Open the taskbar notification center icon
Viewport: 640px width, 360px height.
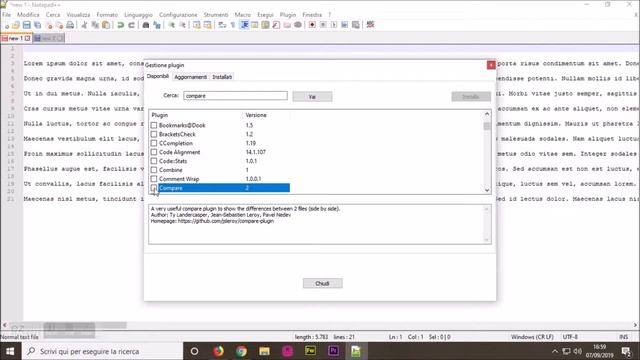[x=627, y=351]
